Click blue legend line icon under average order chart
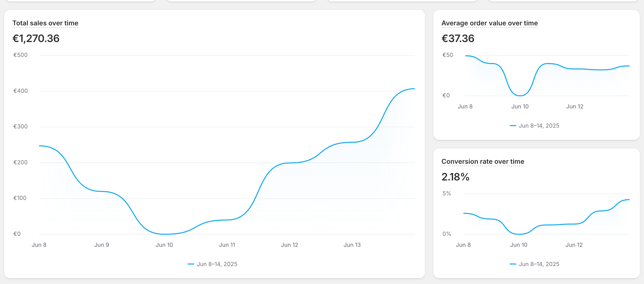The width and height of the screenshot is (644, 284). pos(513,126)
